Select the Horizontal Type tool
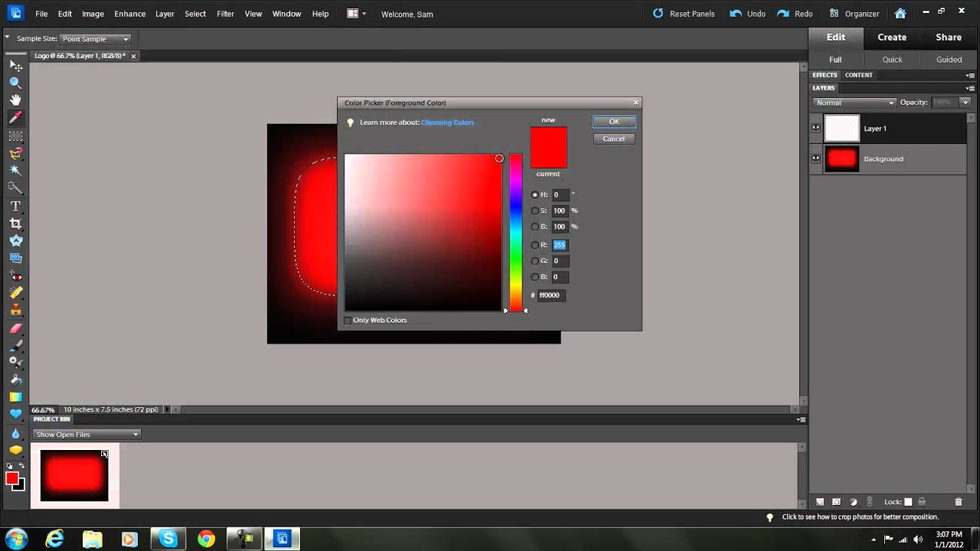980x551 pixels. (x=15, y=206)
